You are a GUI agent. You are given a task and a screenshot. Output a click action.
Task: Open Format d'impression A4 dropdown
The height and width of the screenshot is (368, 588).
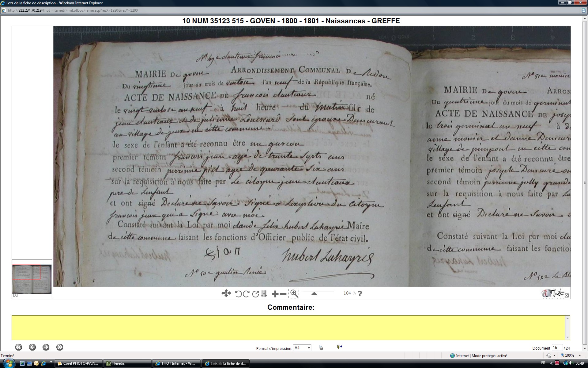pos(302,348)
